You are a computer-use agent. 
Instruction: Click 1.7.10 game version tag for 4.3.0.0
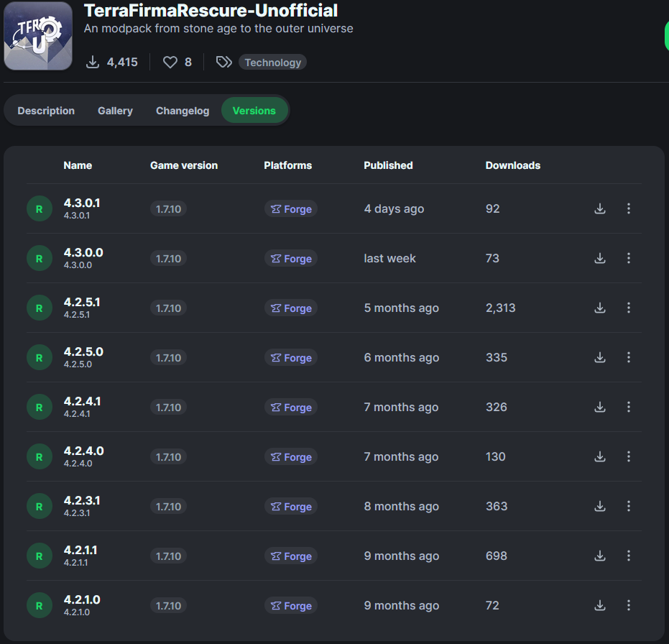tap(168, 258)
